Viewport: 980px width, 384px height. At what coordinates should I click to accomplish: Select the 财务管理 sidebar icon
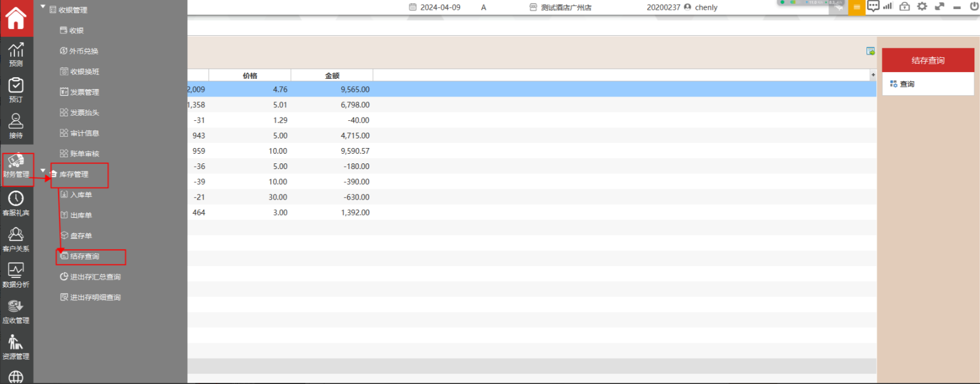pos(16,167)
